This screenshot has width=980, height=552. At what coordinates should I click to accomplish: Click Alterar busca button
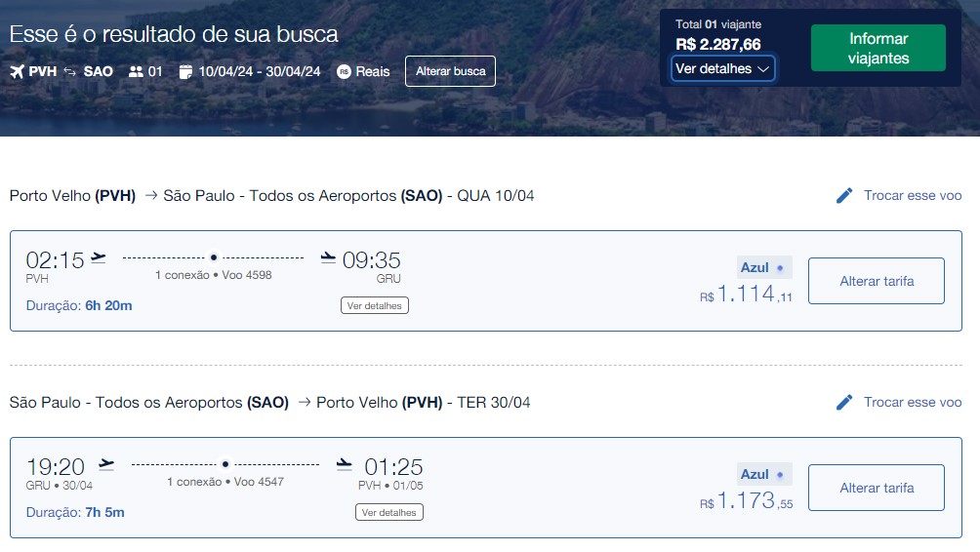(x=450, y=71)
